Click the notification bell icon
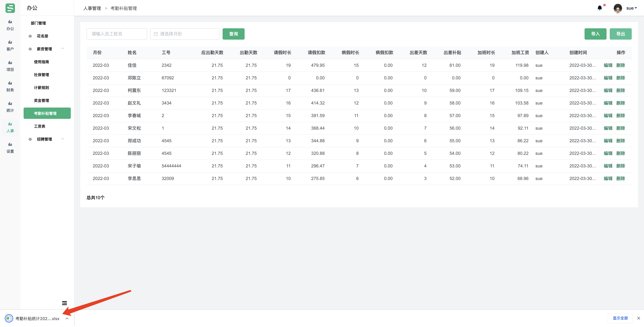The image size is (644, 327). click(x=599, y=8)
